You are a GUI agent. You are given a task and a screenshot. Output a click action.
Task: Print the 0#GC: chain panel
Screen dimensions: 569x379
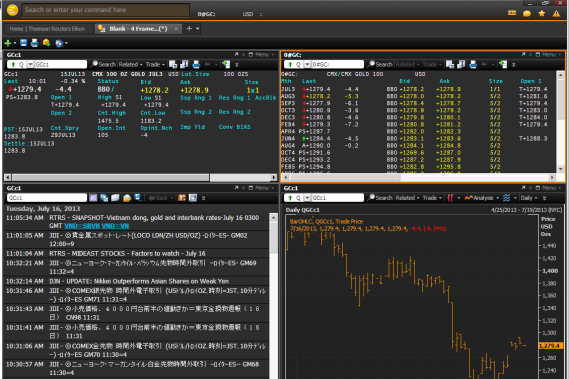pos(473,64)
